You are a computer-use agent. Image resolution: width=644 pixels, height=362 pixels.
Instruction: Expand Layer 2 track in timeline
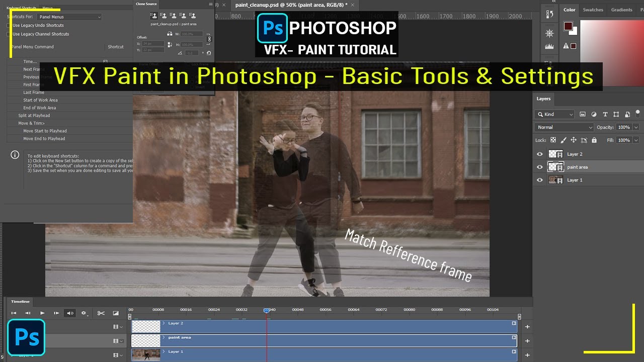tap(164, 323)
